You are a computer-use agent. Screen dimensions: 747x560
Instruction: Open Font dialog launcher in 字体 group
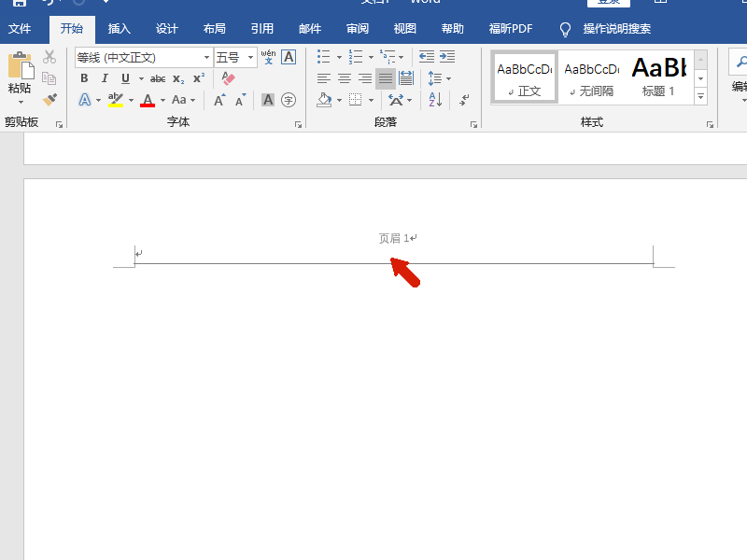pyautogui.click(x=298, y=124)
